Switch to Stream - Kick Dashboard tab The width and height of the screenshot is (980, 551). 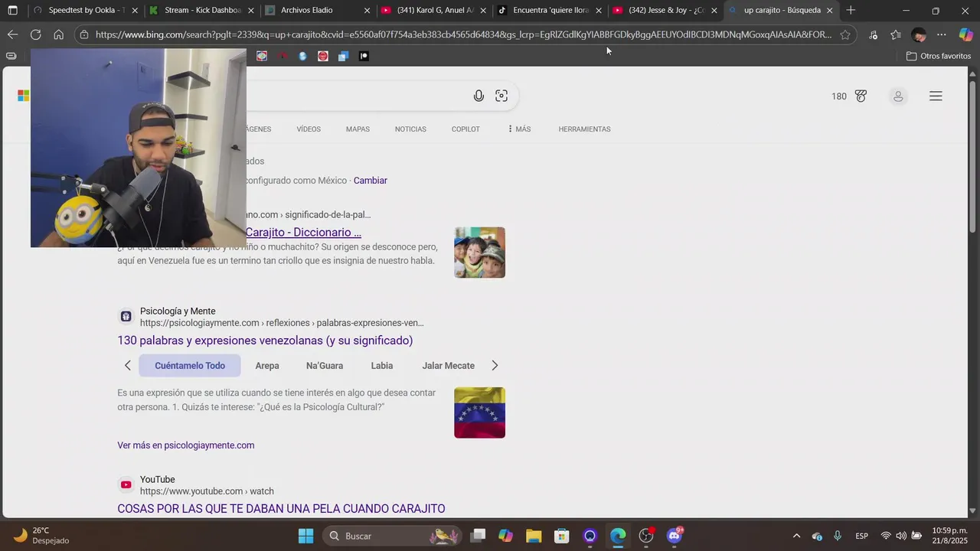[x=202, y=11]
